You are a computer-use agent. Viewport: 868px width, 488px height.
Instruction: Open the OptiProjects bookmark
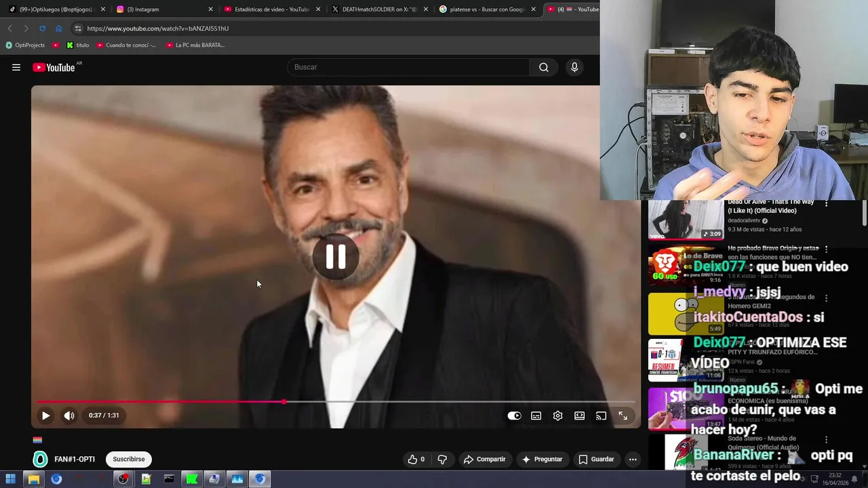[x=24, y=45]
